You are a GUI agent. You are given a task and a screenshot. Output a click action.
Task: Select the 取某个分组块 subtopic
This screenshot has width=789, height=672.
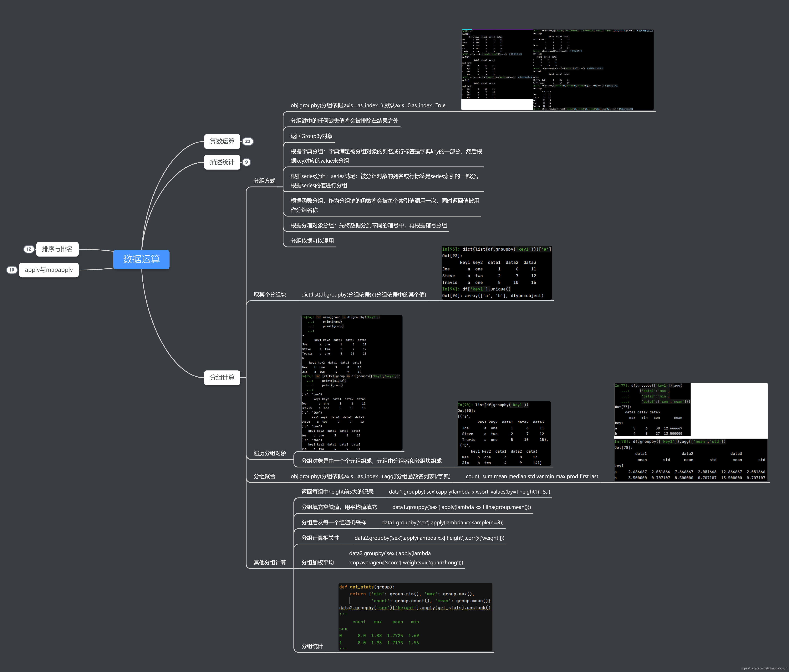tap(270, 295)
